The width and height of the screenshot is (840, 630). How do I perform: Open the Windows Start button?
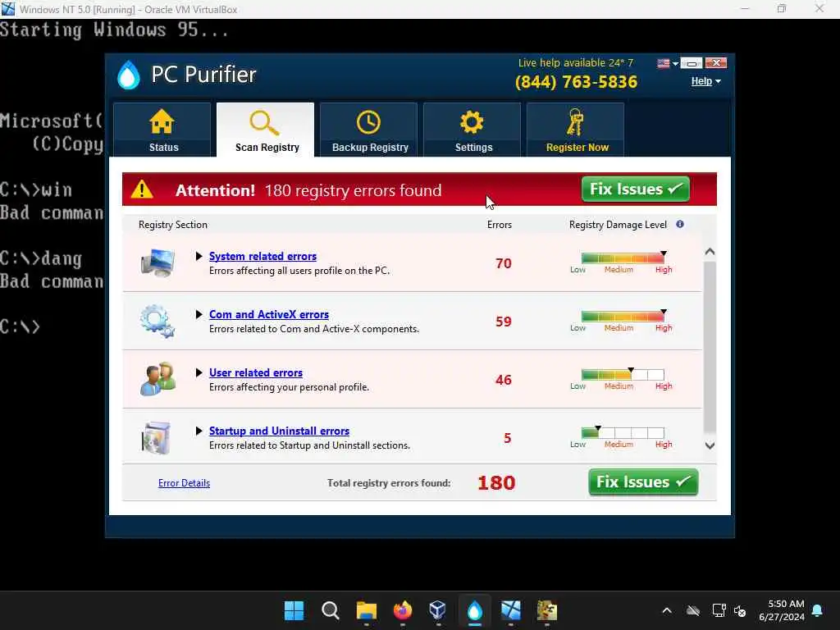point(294,610)
